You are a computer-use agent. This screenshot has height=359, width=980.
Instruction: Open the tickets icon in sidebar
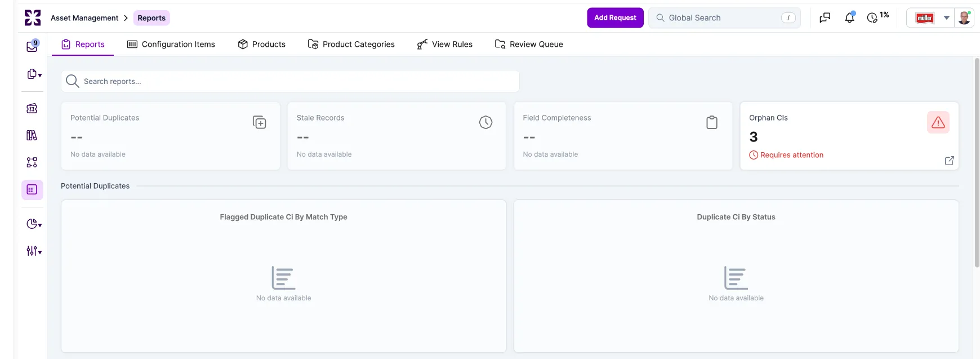[32, 108]
